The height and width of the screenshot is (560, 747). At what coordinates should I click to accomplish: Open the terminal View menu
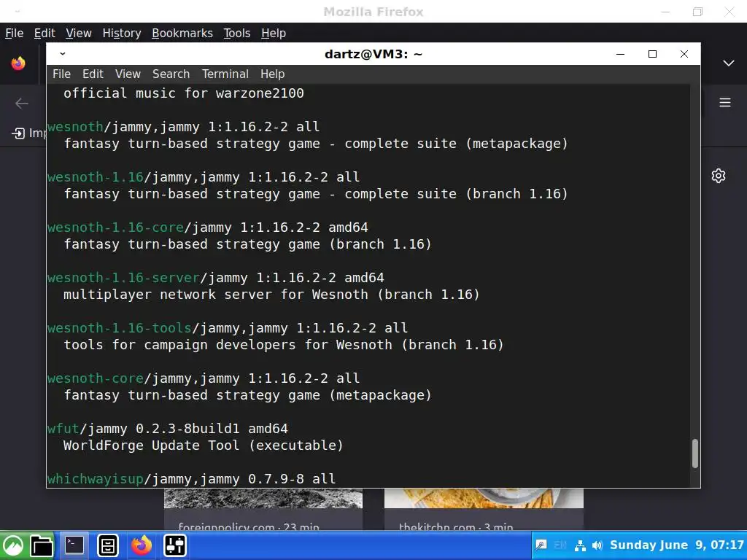pos(128,74)
